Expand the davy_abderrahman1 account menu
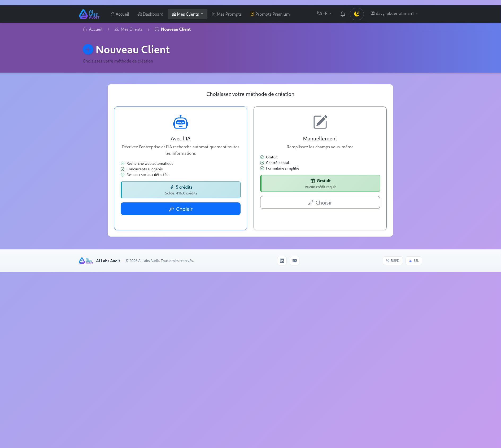 pos(394,13)
